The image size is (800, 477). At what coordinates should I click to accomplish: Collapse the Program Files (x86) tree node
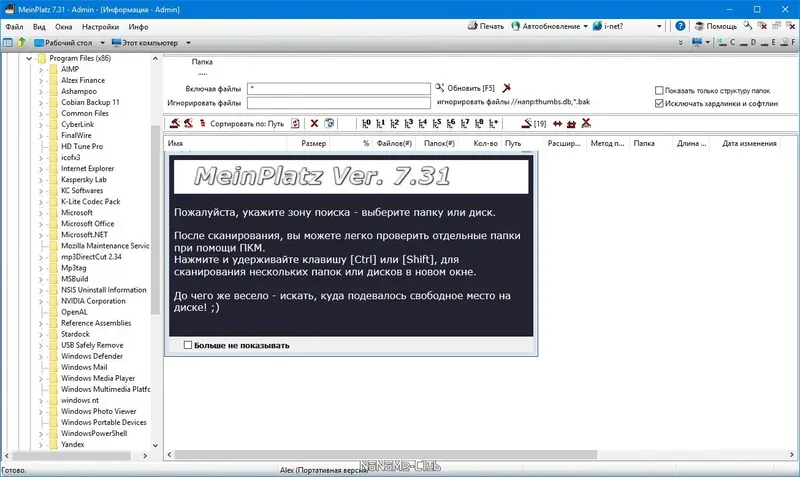pyautogui.click(x=29, y=58)
